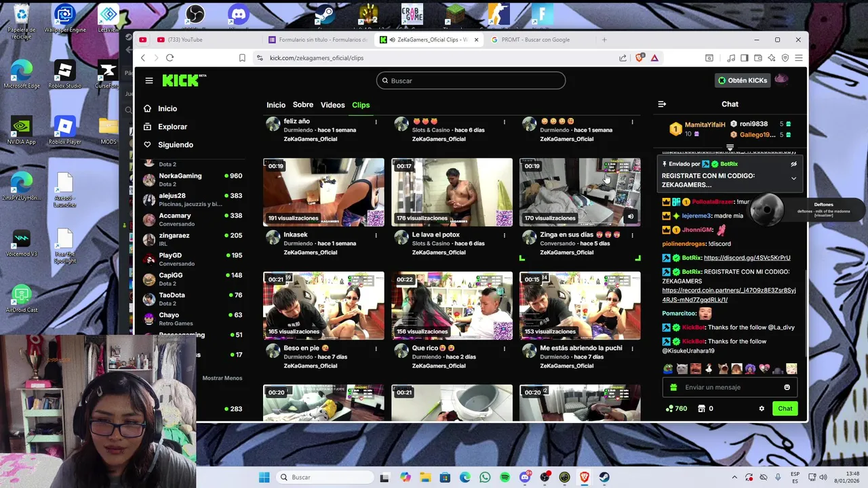Switch to the Inicio channel tab
Image resolution: width=868 pixels, height=488 pixels.
[x=276, y=105]
